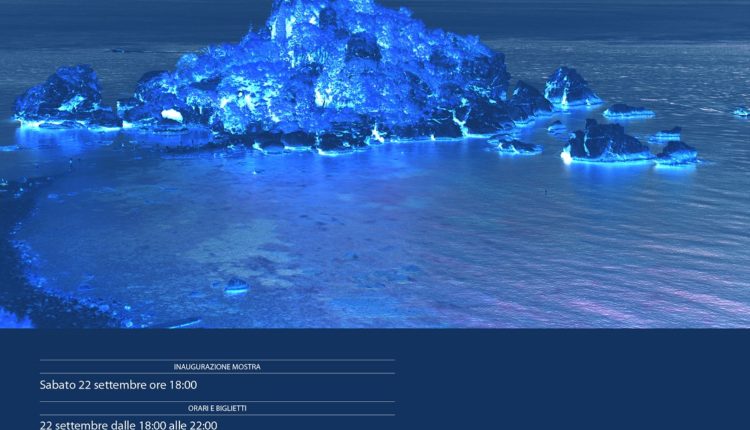Screen dimensions: 750x430
Task: Click the large rock cluster on the right
Action: [x=606, y=142]
